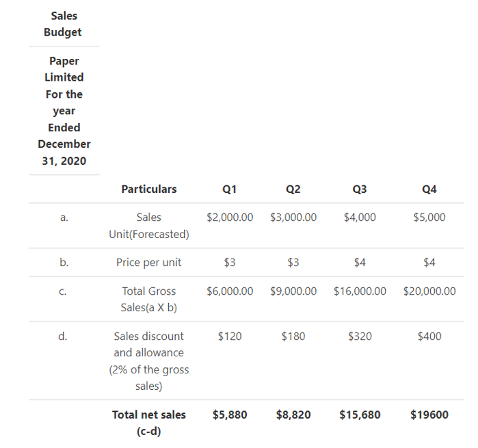Viewport: 478px width, 448px height.
Task: Select the $5,000 sales unit cell
Action: [429, 218]
